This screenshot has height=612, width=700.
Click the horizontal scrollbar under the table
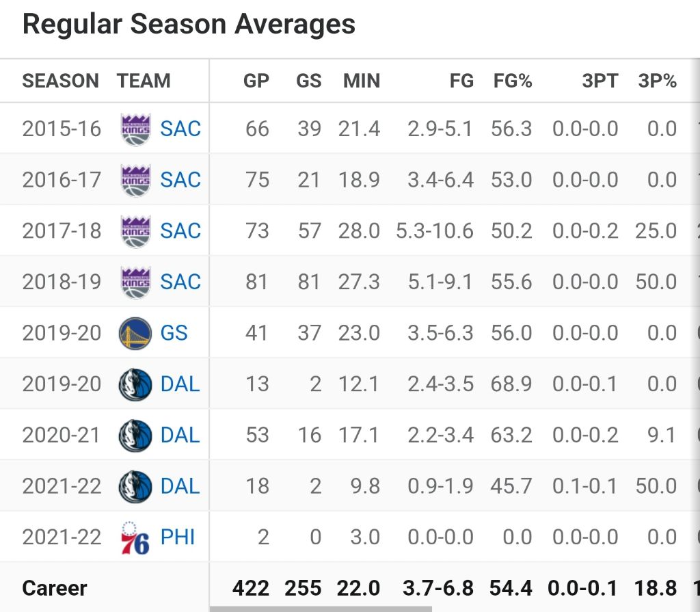coord(320,609)
